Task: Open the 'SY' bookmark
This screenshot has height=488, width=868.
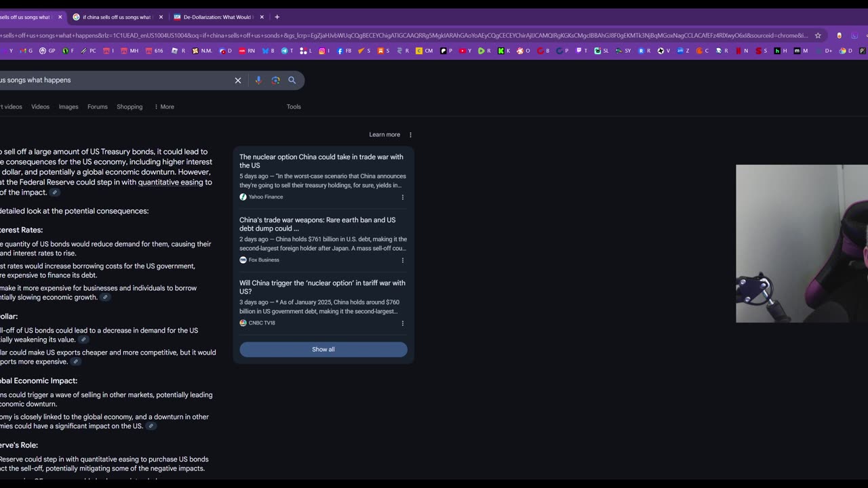Action: [623, 50]
